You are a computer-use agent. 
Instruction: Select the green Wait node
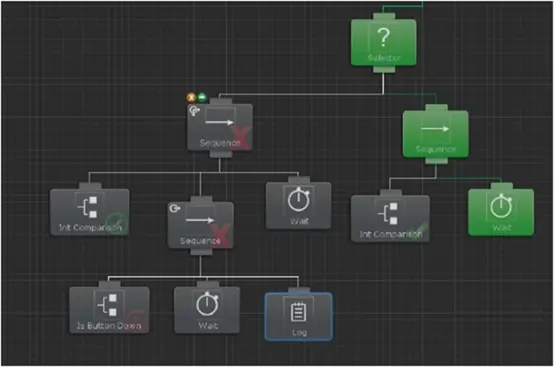[501, 212]
